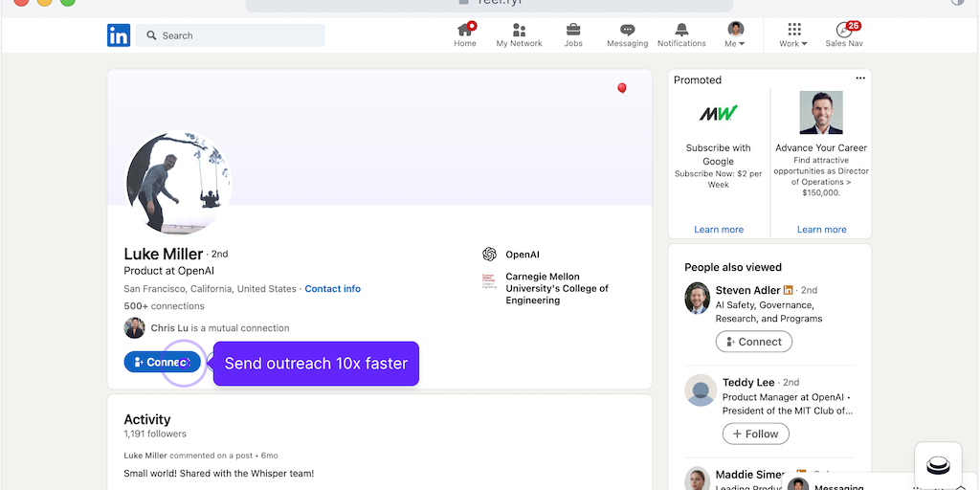980x490 pixels.
Task: Click Learn more under Subscribe with Google
Action: tap(719, 230)
